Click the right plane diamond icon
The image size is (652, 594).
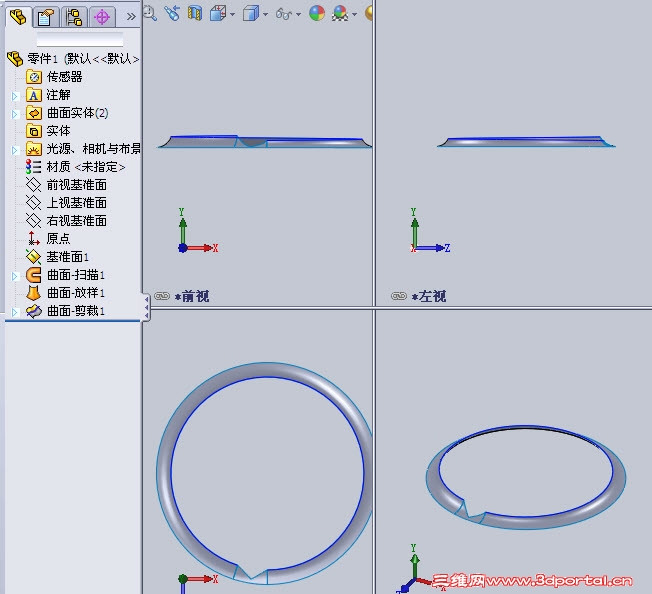[33, 220]
